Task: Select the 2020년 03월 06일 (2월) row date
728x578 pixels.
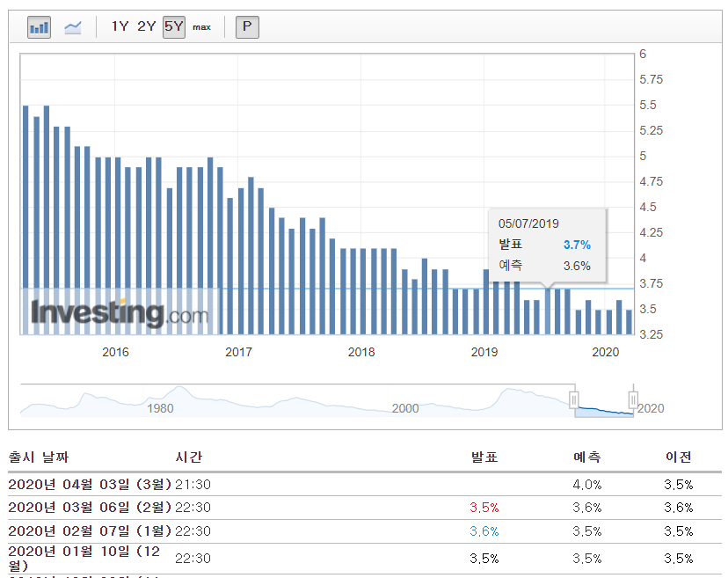Action: [90, 508]
